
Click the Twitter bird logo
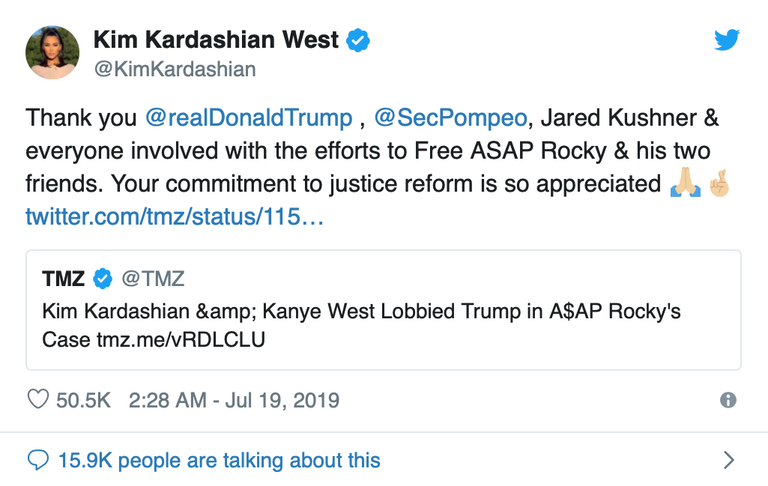click(727, 41)
